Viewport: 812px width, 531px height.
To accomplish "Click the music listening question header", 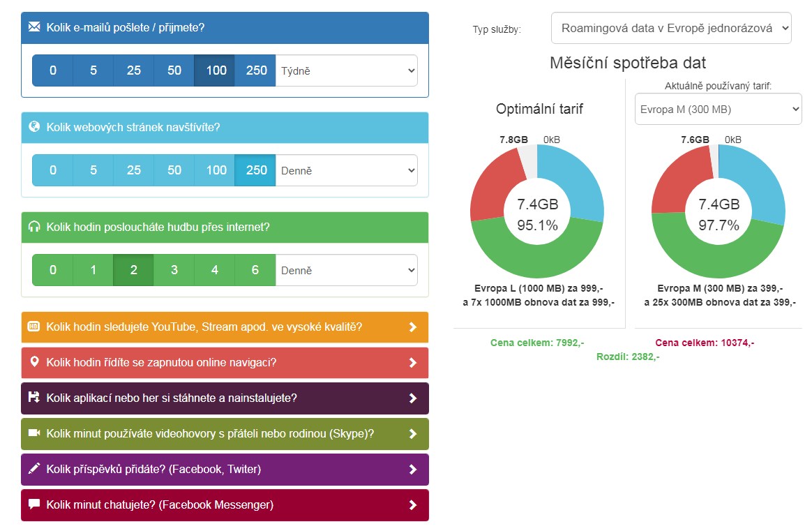I will point(225,227).
